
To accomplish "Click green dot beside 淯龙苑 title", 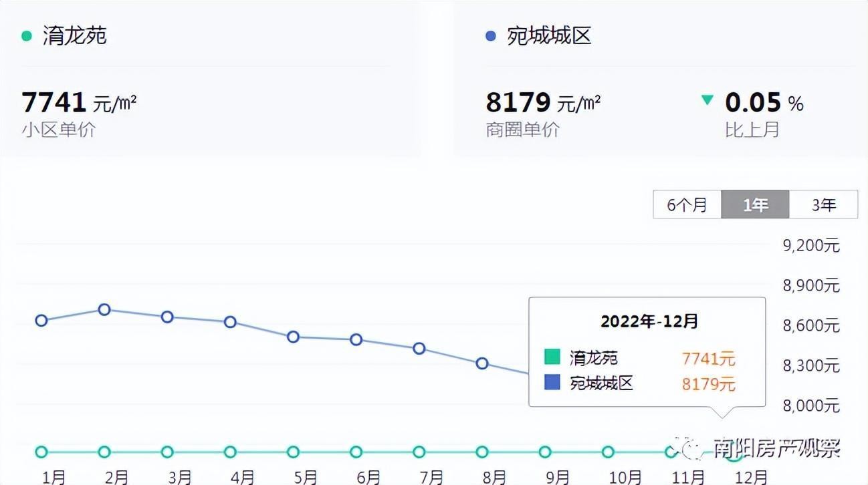I will click(x=27, y=36).
